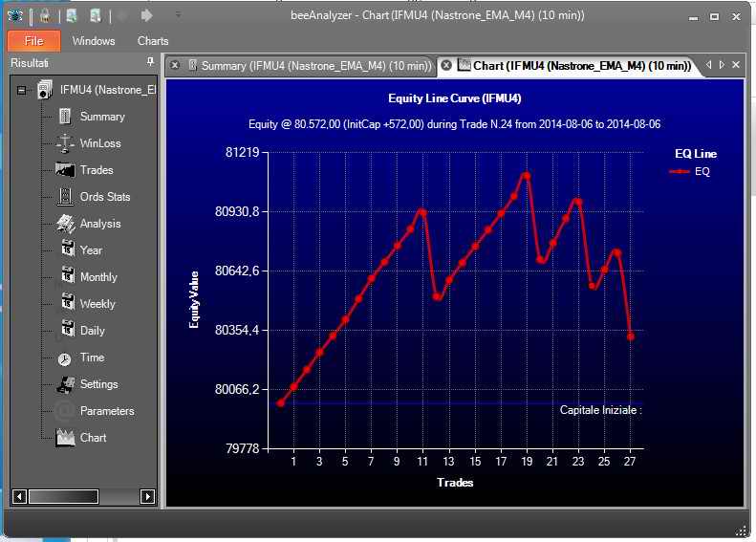Click the first document icon after the padlock

(x=72, y=16)
